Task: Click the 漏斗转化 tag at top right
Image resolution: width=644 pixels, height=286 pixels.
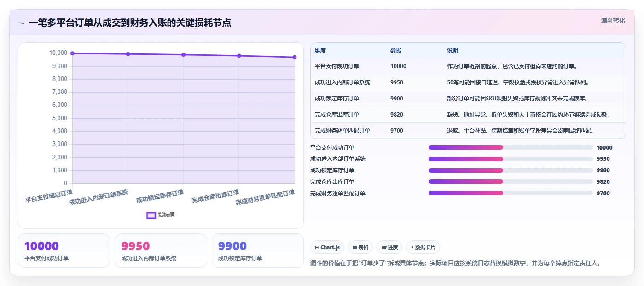Action: tap(613, 20)
